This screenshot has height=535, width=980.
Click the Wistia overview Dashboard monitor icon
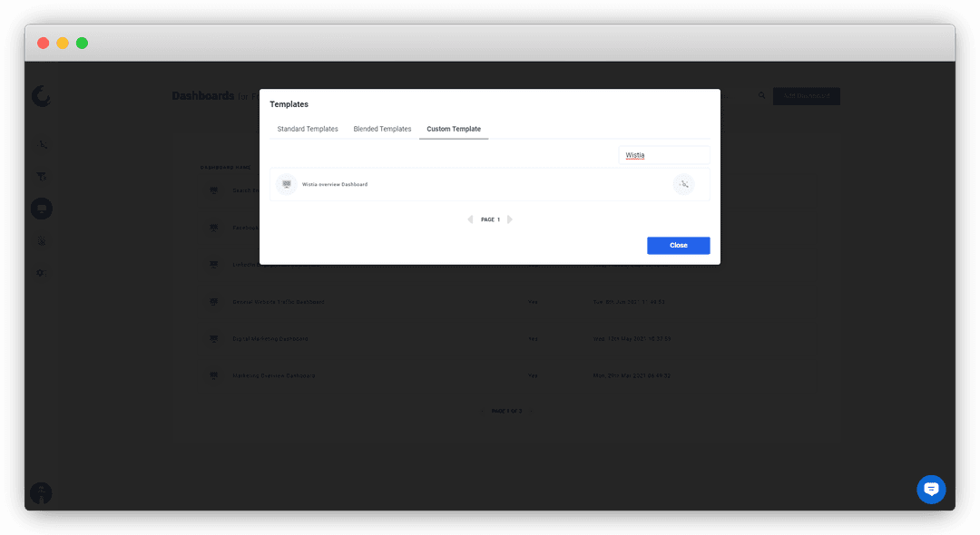[x=286, y=184]
